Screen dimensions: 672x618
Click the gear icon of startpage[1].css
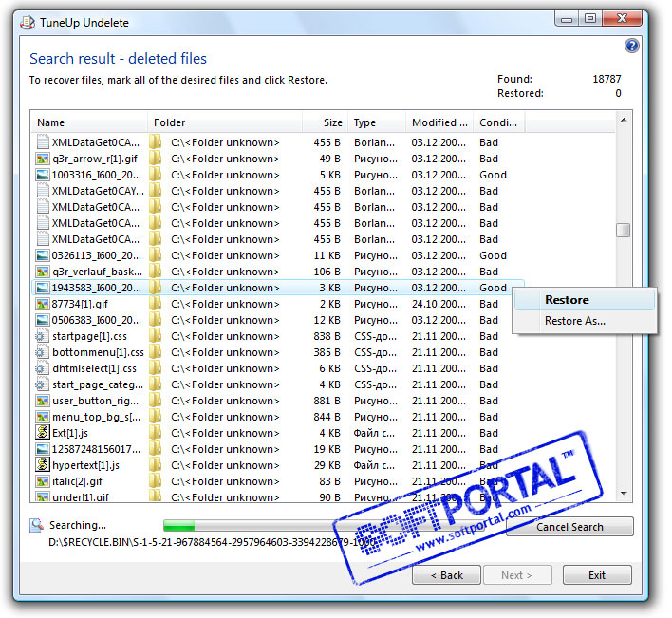[x=41, y=336]
